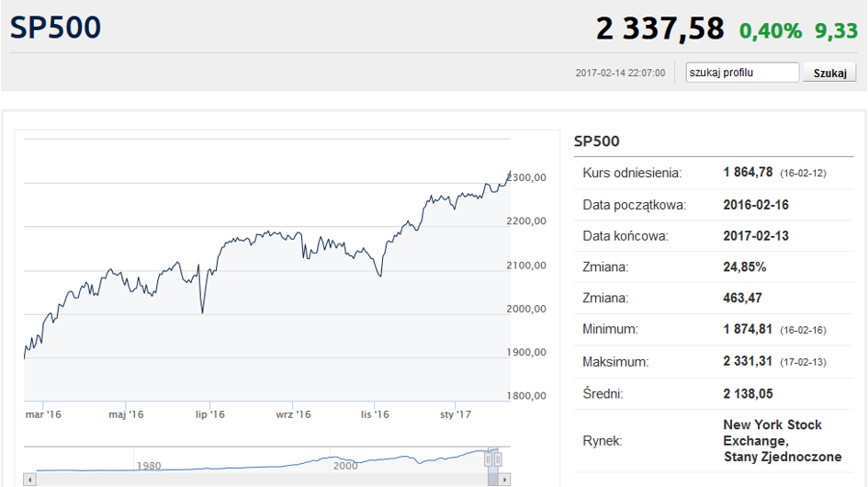This screenshot has height=487, width=868.
Task: Click the 'sty '17' x-axis label
Action: [x=456, y=414]
